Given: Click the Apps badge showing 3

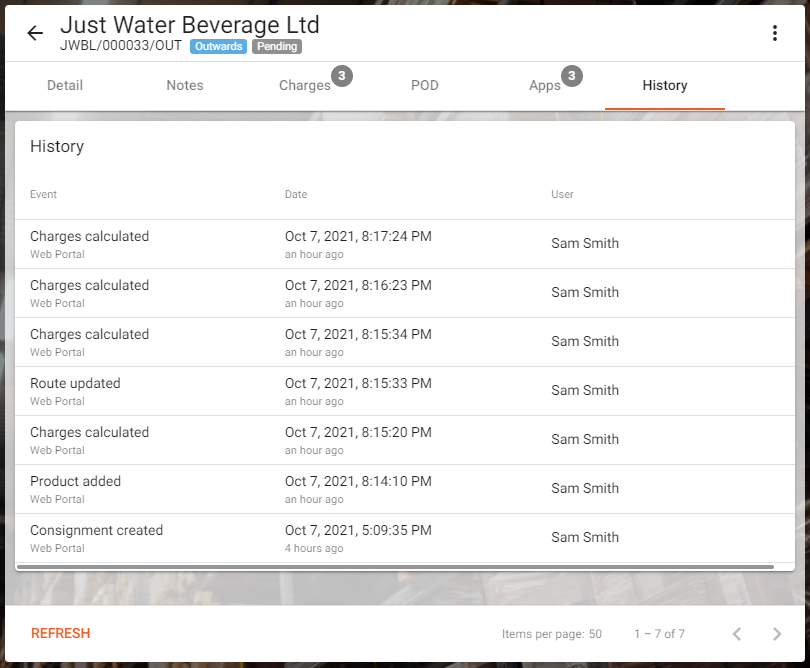Looking at the screenshot, I should coord(571,76).
